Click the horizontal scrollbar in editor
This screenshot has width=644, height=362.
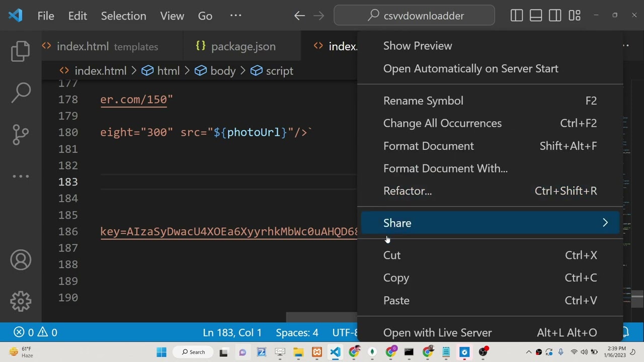point(321,317)
